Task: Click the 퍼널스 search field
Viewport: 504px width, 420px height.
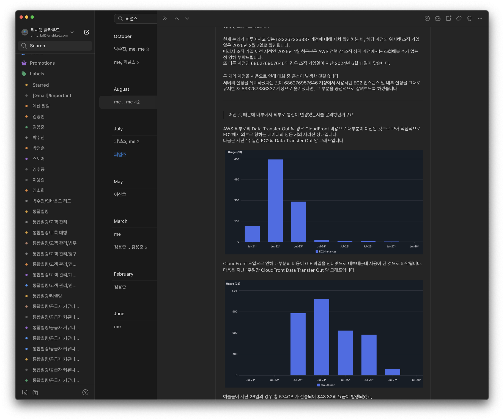Action: pos(138,19)
